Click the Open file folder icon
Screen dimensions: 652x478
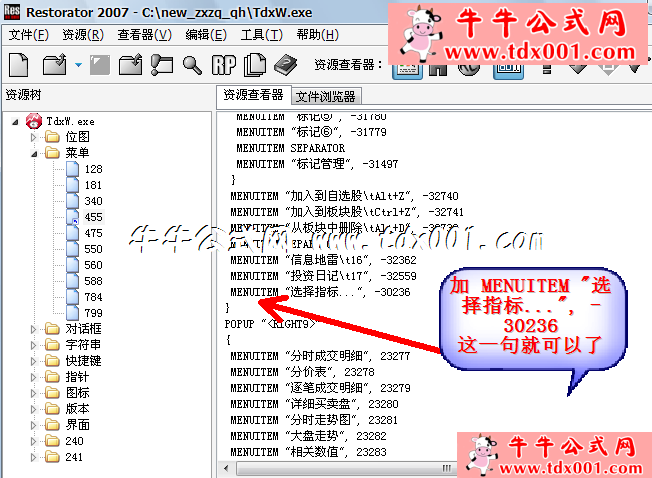(53, 65)
